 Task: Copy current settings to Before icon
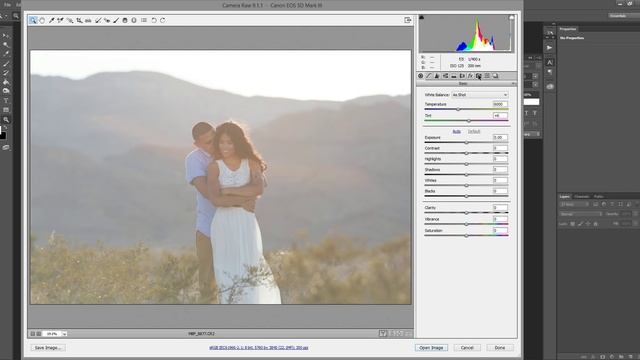pyautogui.click(x=400, y=334)
